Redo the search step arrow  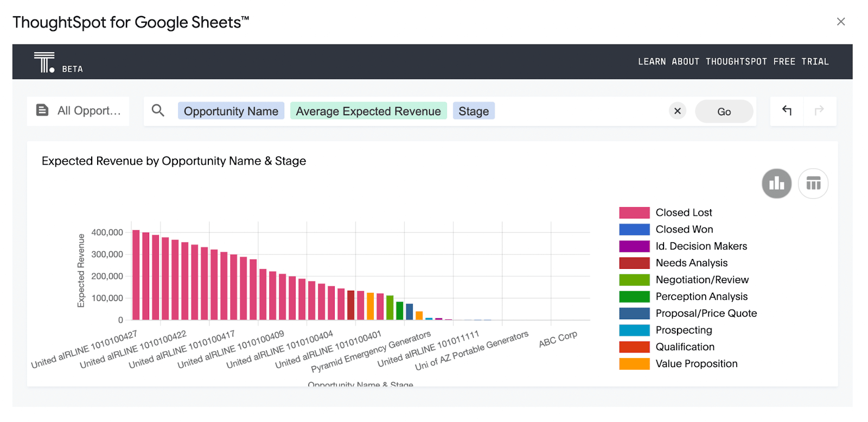819,111
